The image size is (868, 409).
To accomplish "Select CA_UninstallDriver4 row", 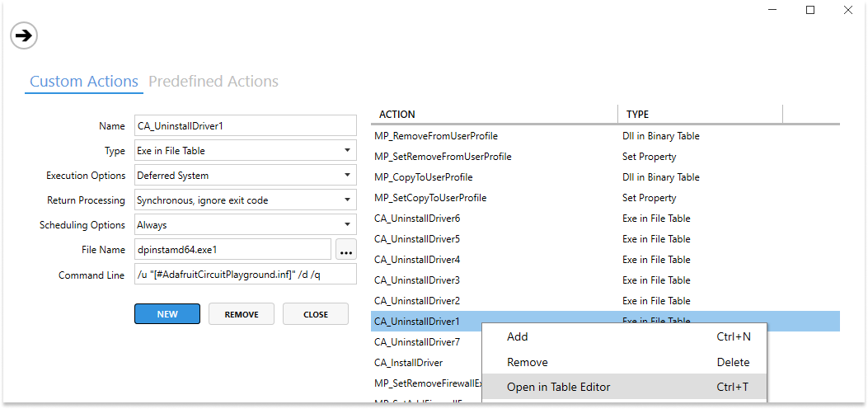I will 605,260.
